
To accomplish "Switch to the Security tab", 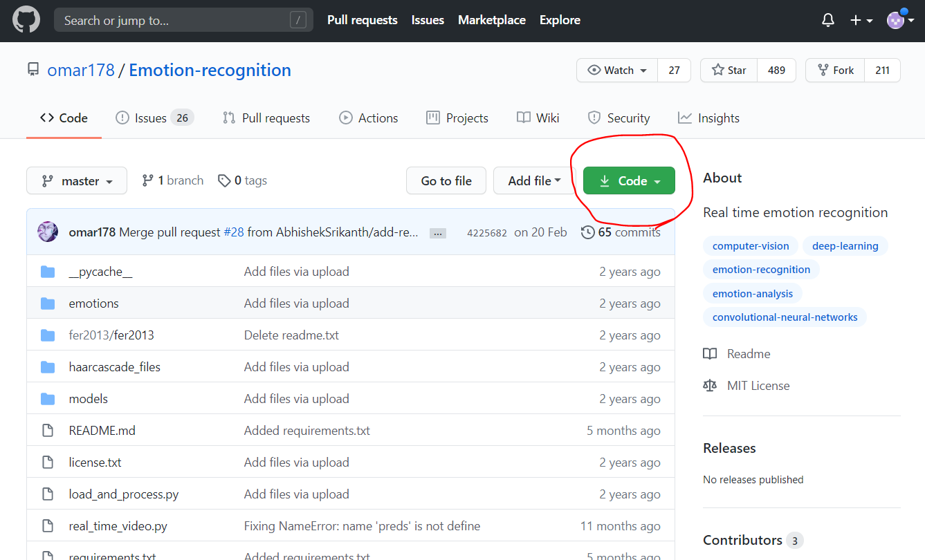I will point(619,118).
